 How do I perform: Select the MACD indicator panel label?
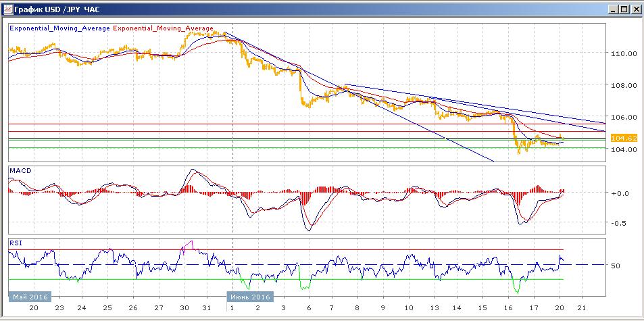pyautogui.click(x=20, y=171)
